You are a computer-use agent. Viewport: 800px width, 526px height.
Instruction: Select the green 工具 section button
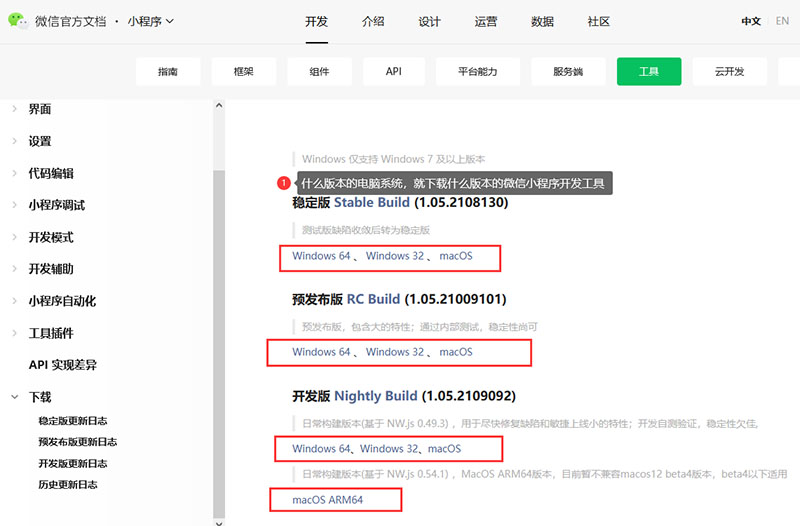pyautogui.click(x=649, y=71)
